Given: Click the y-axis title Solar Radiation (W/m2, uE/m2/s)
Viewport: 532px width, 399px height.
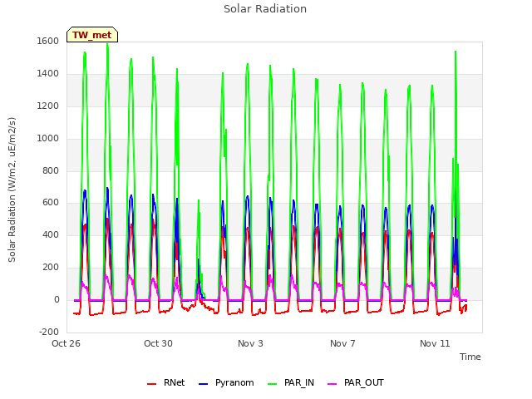Looking at the screenshot, I should (12, 190).
